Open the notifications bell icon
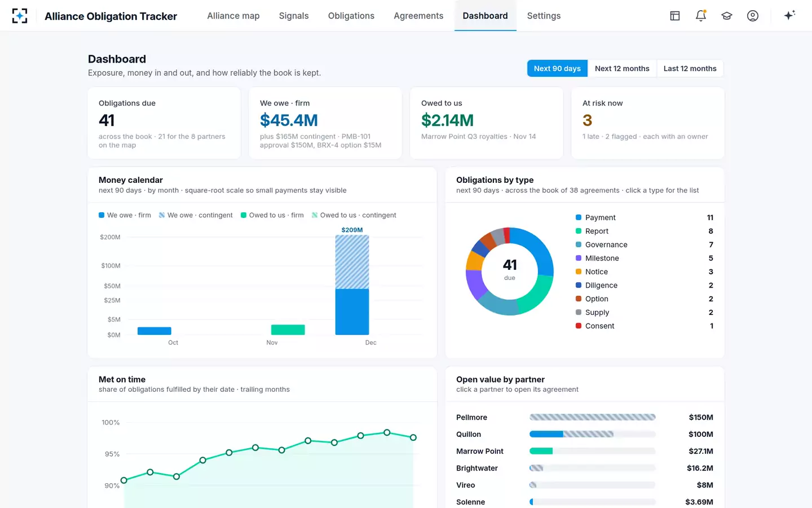 701,16
